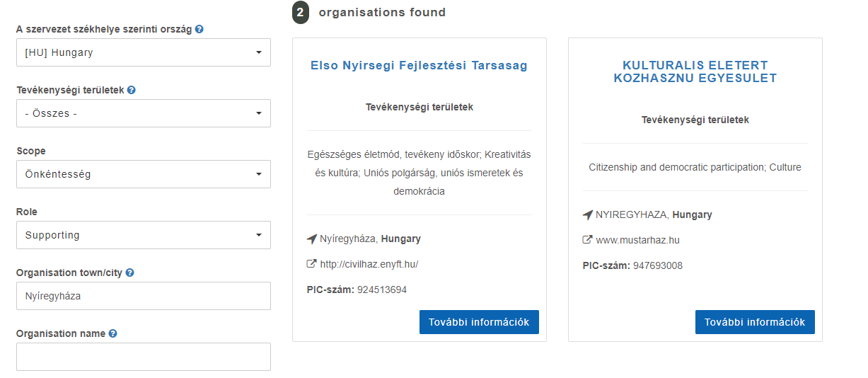Visit the http://civilhaz.enyft.hu/ website link
The height and width of the screenshot is (378, 868).
tap(369, 264)
